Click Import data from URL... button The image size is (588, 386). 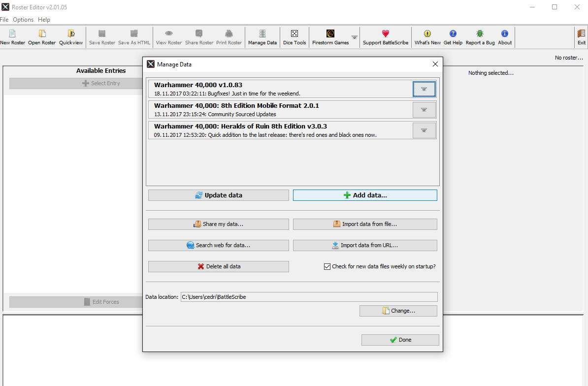[x=365, y=245]
